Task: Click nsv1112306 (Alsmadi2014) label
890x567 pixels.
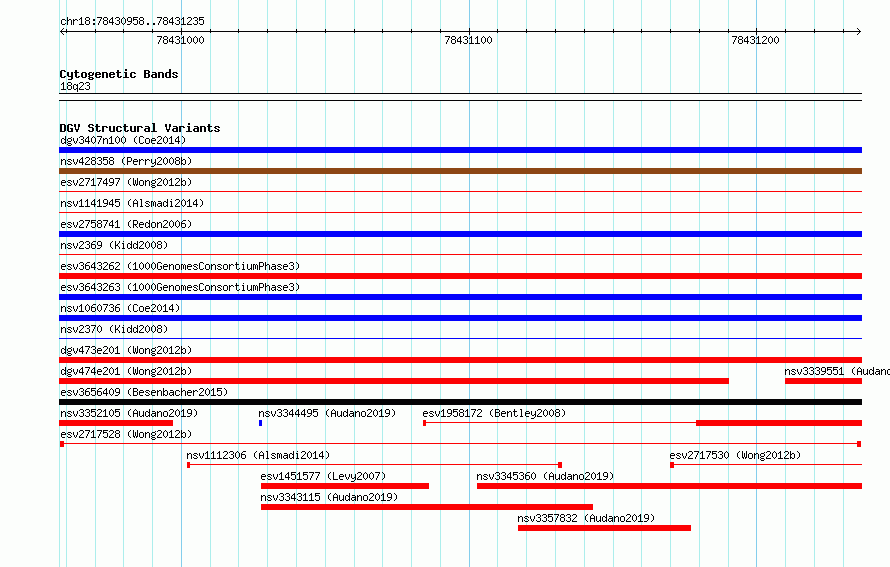Action: (x=258, y=455)
